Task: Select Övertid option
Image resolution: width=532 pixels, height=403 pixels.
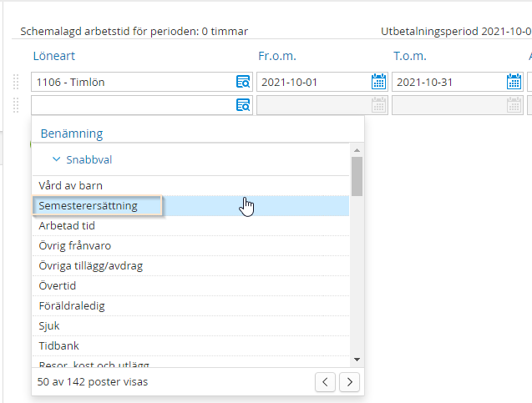Action: (58, 286)
